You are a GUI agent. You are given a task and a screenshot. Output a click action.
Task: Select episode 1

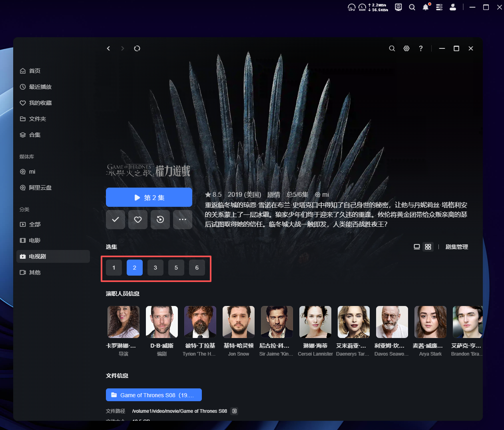114,268
